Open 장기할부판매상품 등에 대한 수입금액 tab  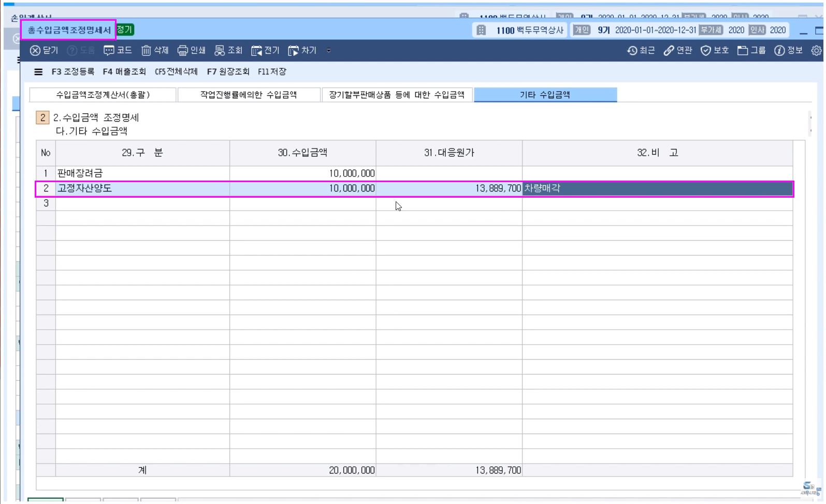tap(397, 95)
